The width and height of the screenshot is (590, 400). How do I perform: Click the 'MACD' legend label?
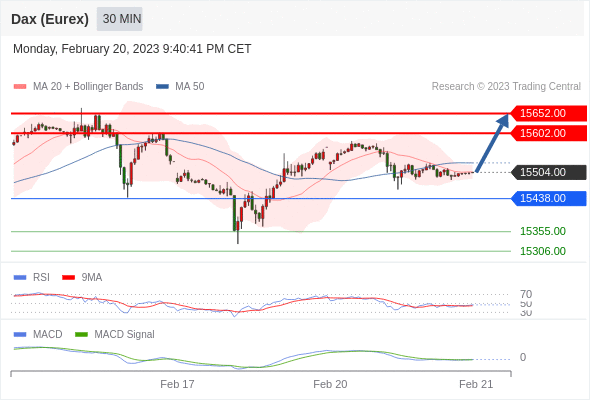[48, 335]
